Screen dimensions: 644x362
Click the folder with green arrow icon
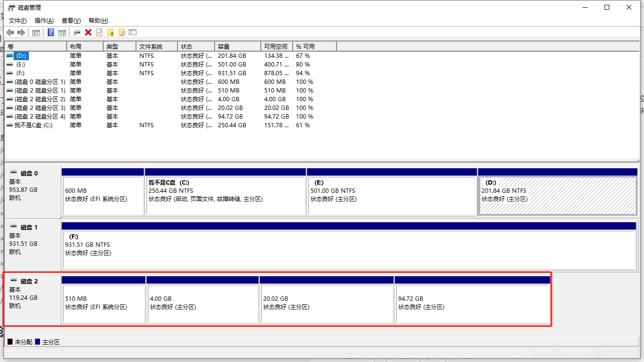pyautogui.click(x=111, y=32)
